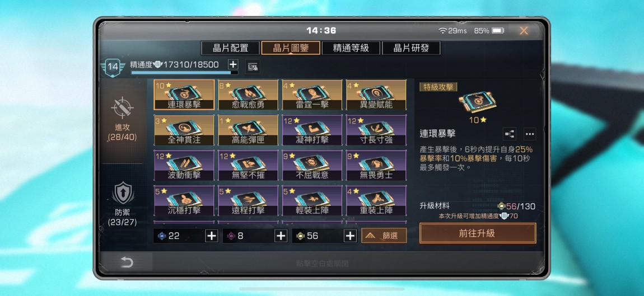This screenshot has height=296, width=644.
Task: Open the chip tree diagram icon
Action: [509, 134]
